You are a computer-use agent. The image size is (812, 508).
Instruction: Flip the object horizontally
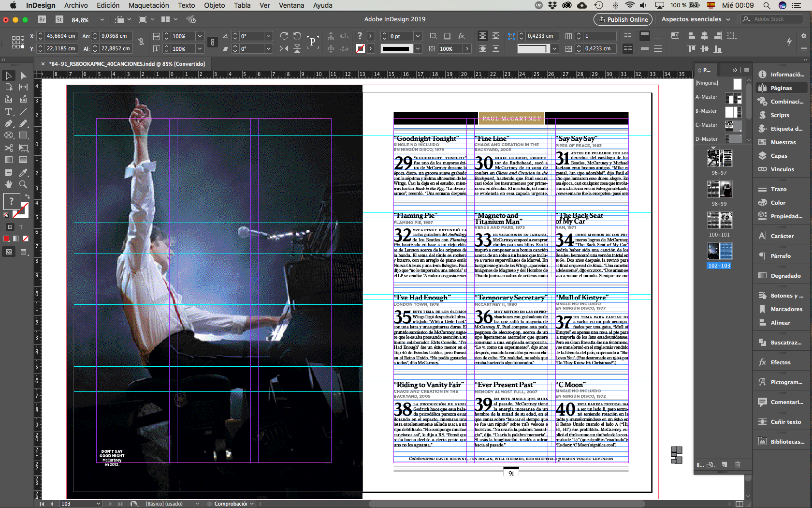284,48
